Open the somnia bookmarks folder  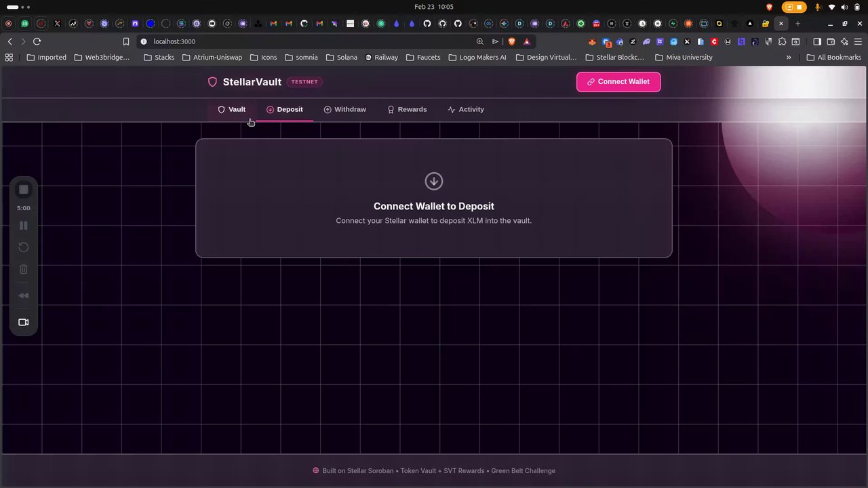[x=301, y=58]
